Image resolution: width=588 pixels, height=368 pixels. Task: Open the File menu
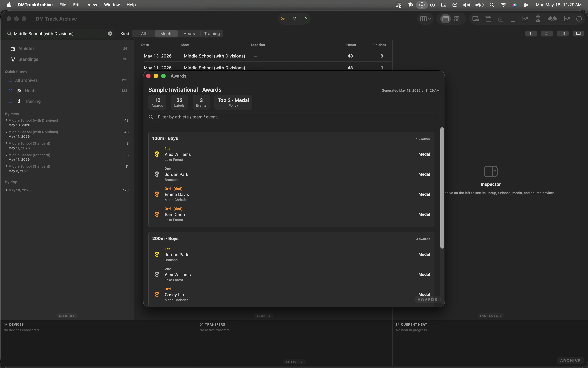tap(63, 5)
